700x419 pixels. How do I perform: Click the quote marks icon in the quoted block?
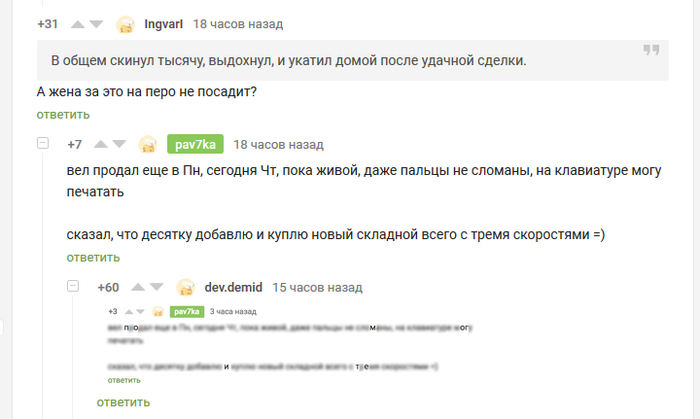click(x=651, y=50)
